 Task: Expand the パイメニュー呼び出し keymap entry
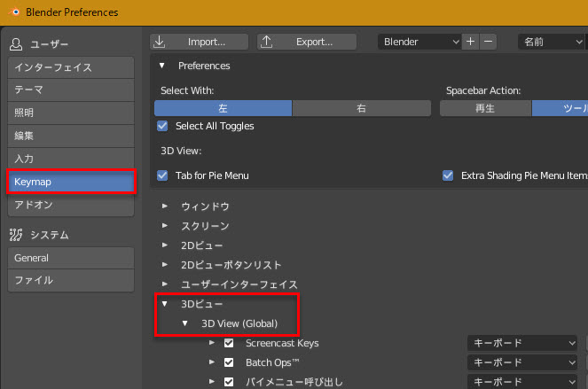coord(212,382)
